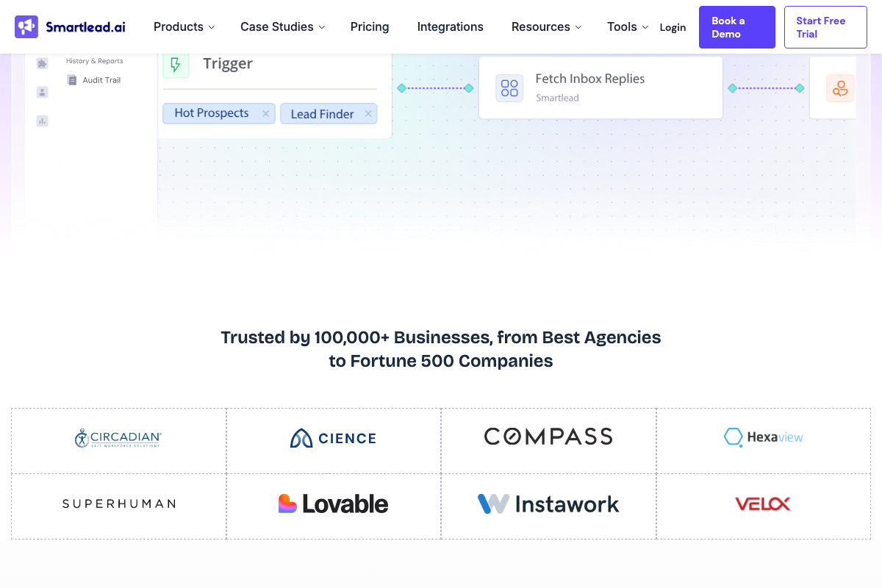Select the Hot Prospects tag
882x588 pixels.
[219, 113]
